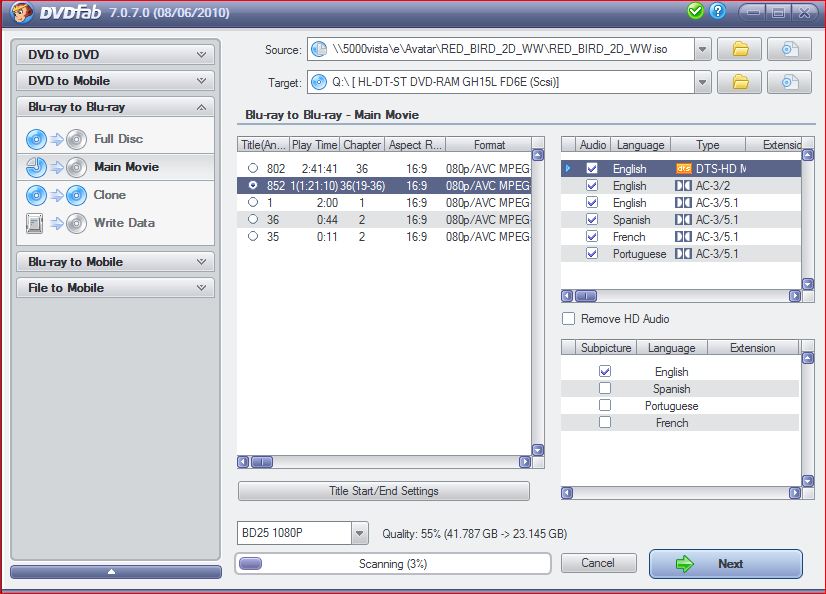Screen dimensions: 826x594
Task: Click the Target disc image icon button
Action: coord(790,81)
